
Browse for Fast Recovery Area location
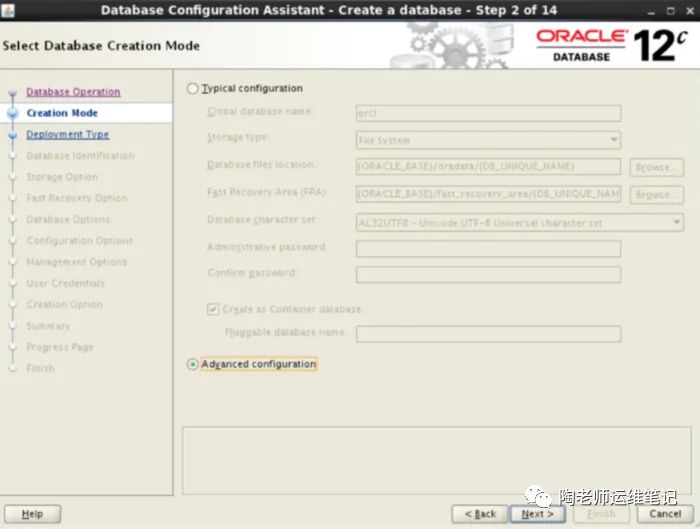[x=656, y=195]
